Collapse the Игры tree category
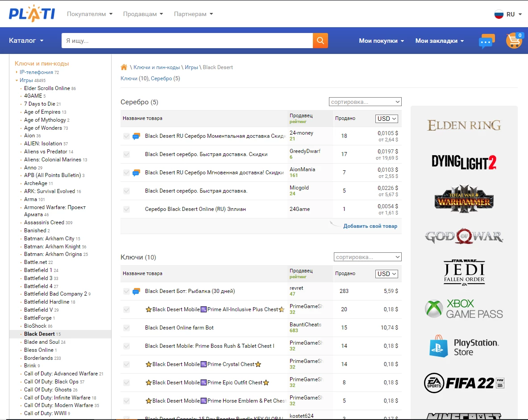Viewport: 528px width, 420px height. [x=17, y=80]
